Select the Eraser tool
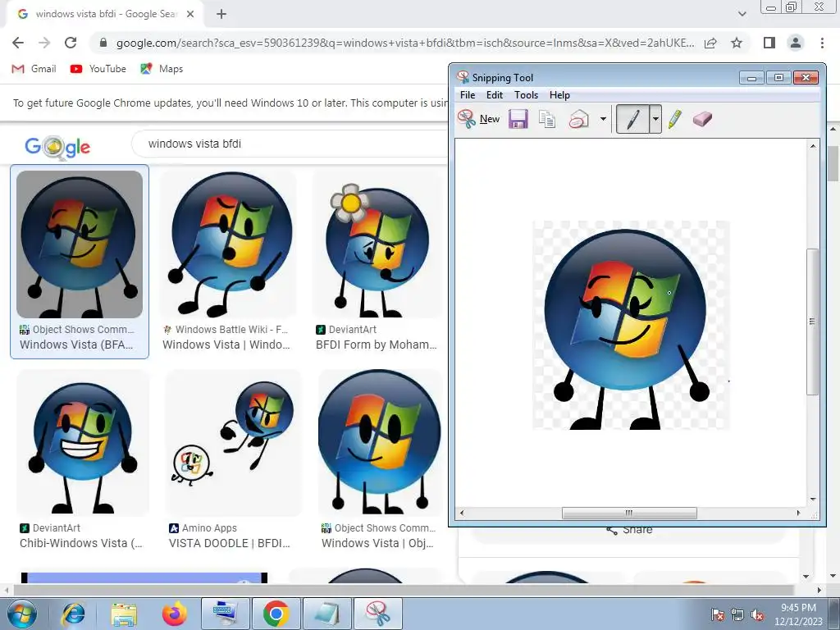Viewport: 840px width, 630px height. coord(702,119)
